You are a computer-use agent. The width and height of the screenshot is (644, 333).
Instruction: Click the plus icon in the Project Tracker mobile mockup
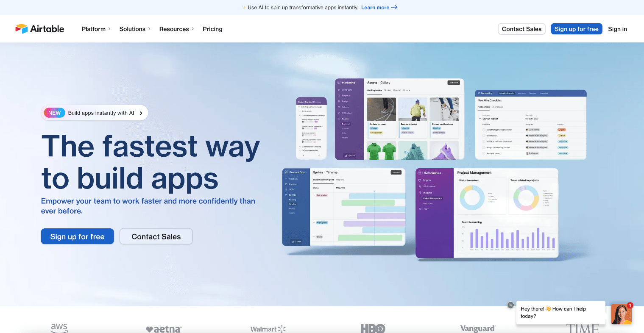[x=303, y=155]
